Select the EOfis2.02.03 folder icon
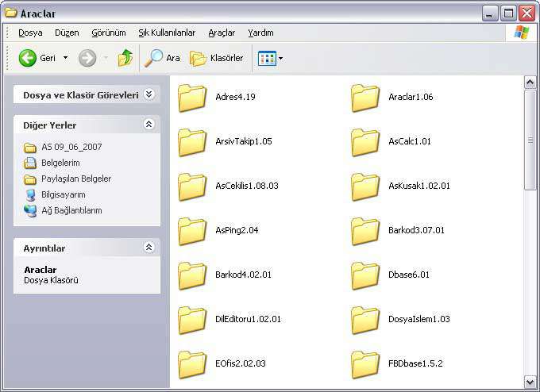 pyautogui.click(x=192, y=364)
